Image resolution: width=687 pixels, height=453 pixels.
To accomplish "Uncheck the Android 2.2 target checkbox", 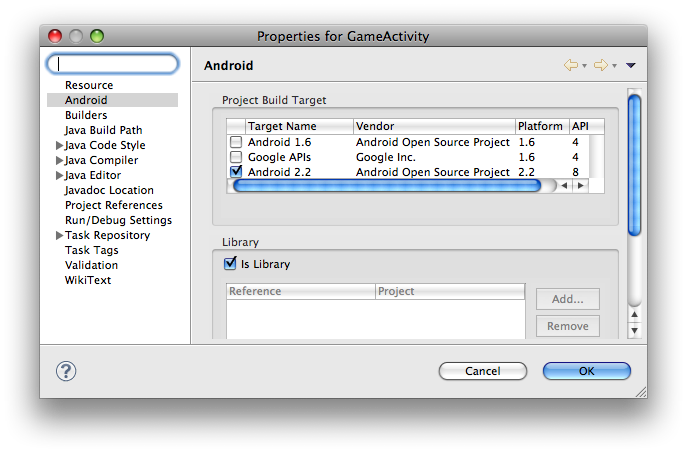I will tap(236, 171).
